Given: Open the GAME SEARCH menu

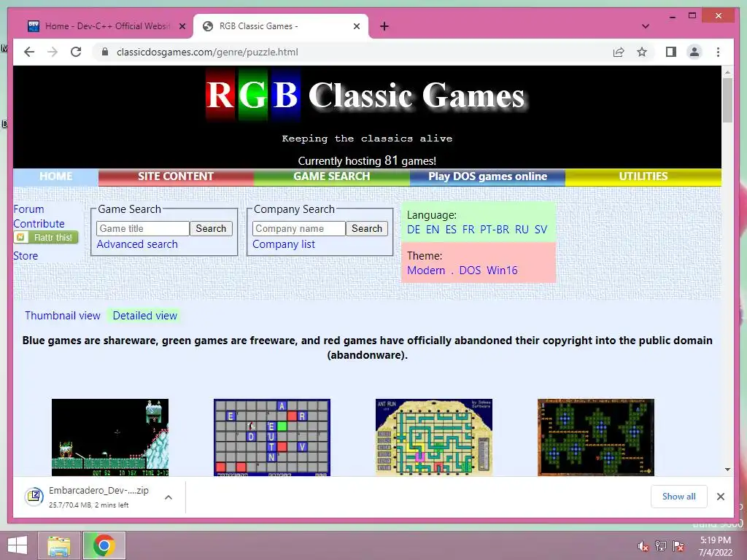Looking at the screenshot, I should (x=332, y=176).
